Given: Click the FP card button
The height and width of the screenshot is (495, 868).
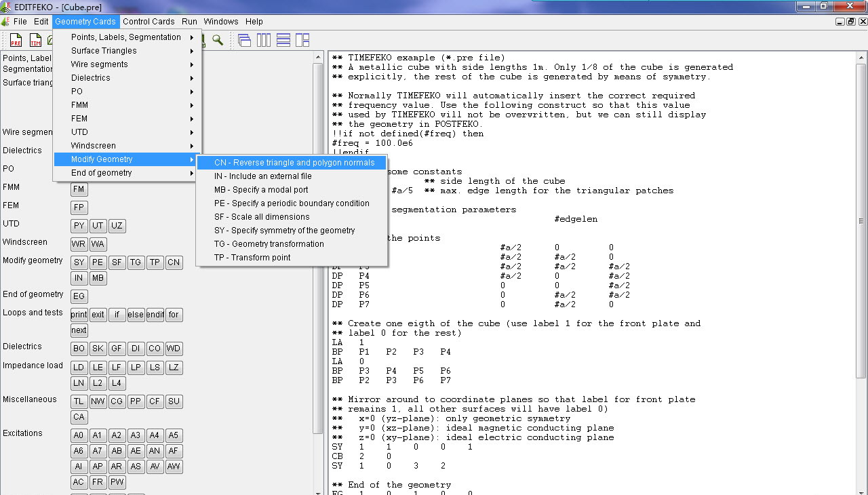Looking at the screenshot, I should tap(79, 207).
